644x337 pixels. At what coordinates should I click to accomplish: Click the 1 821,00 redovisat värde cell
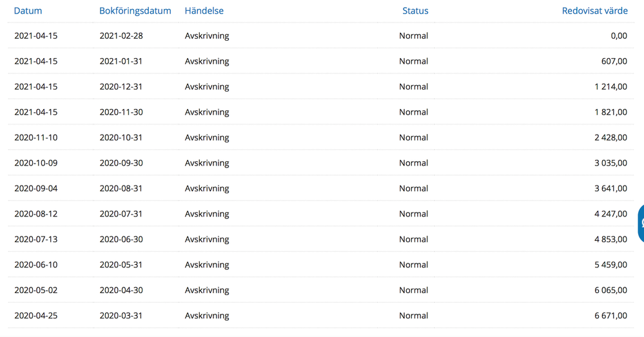(x=610, y=112)
